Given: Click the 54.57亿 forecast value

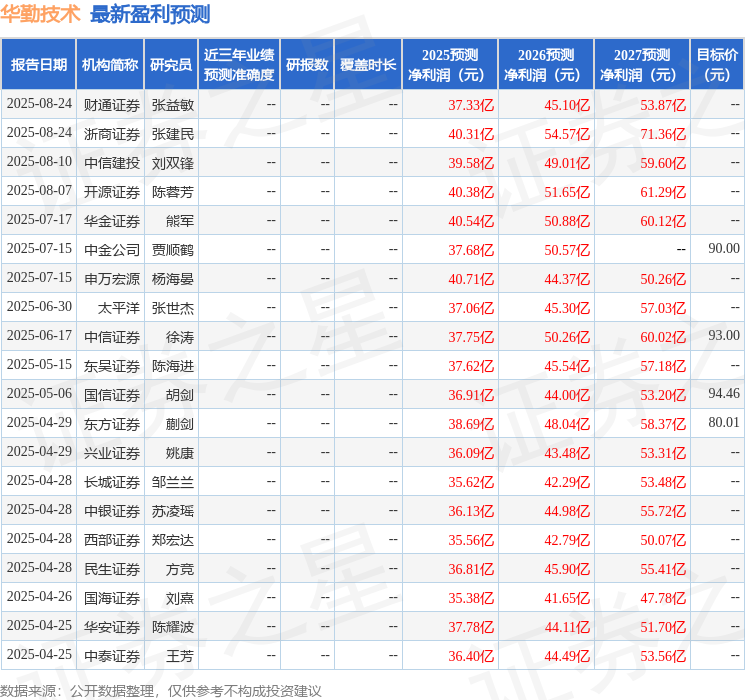Looking at the screenshot, I should (567, 134).
